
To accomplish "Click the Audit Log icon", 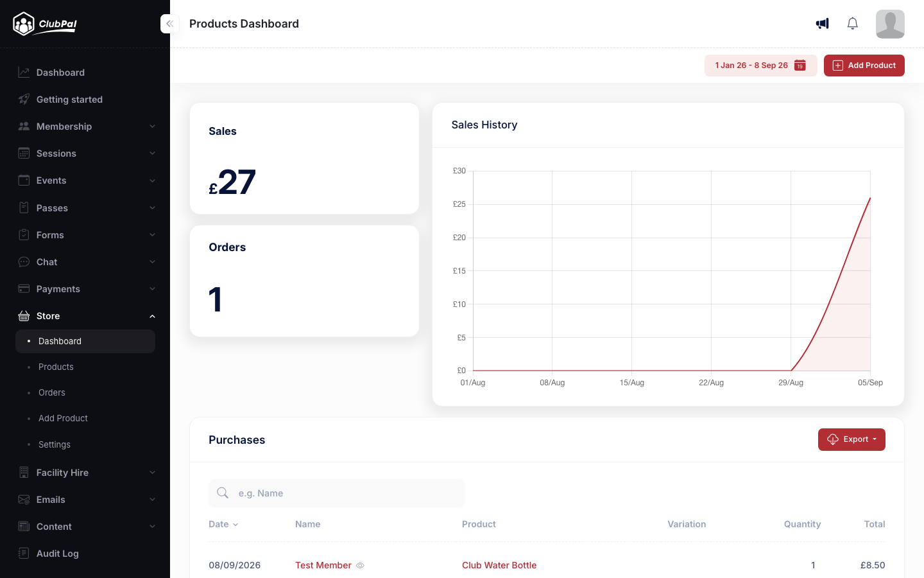I will click(24, 554).
